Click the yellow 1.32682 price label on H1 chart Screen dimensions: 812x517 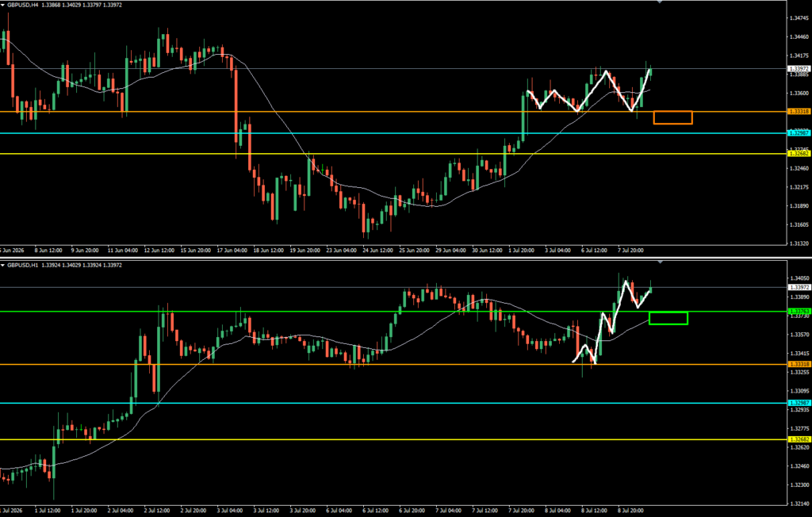click(799, 439)
